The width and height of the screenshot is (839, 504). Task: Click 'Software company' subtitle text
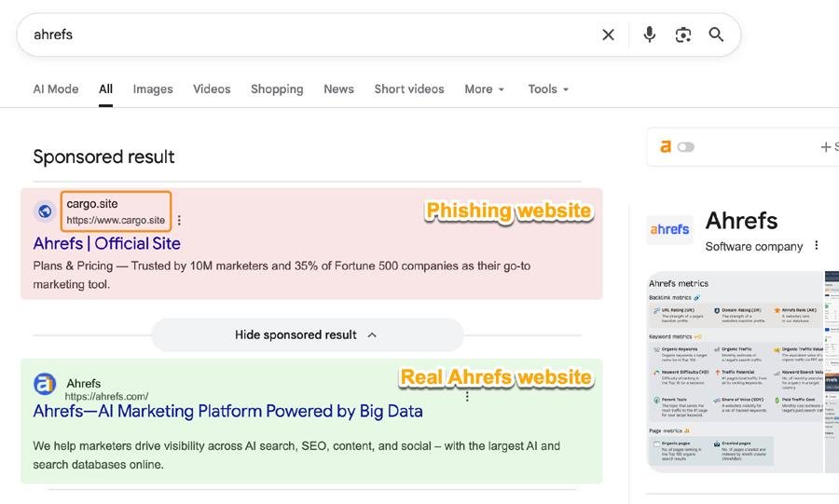coord(754,246)
